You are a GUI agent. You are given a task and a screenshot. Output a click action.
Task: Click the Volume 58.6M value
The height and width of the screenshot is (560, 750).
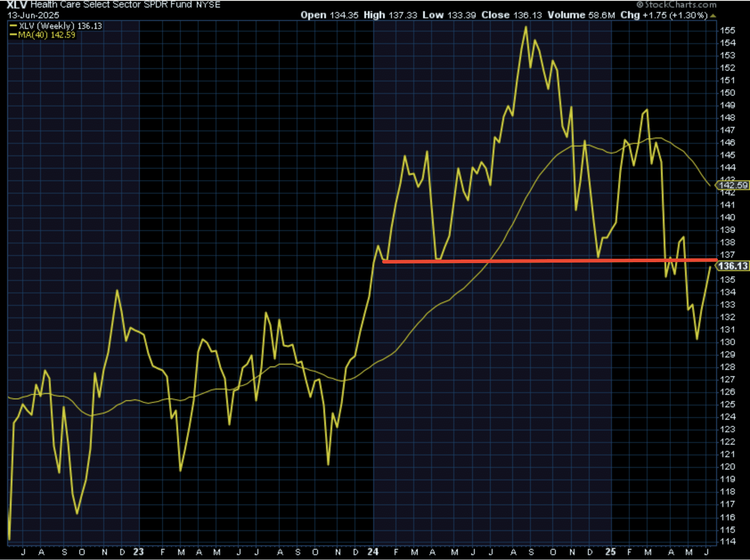(581, 15)
